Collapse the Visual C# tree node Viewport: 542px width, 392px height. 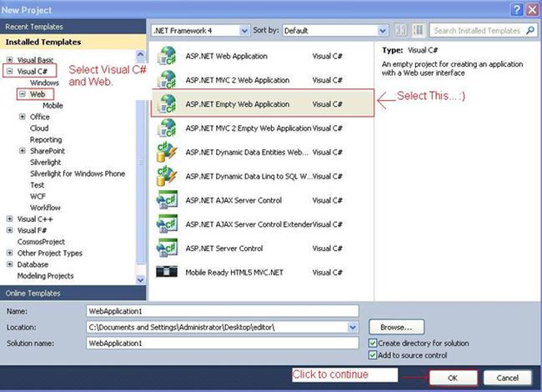[x=10, y=71]
